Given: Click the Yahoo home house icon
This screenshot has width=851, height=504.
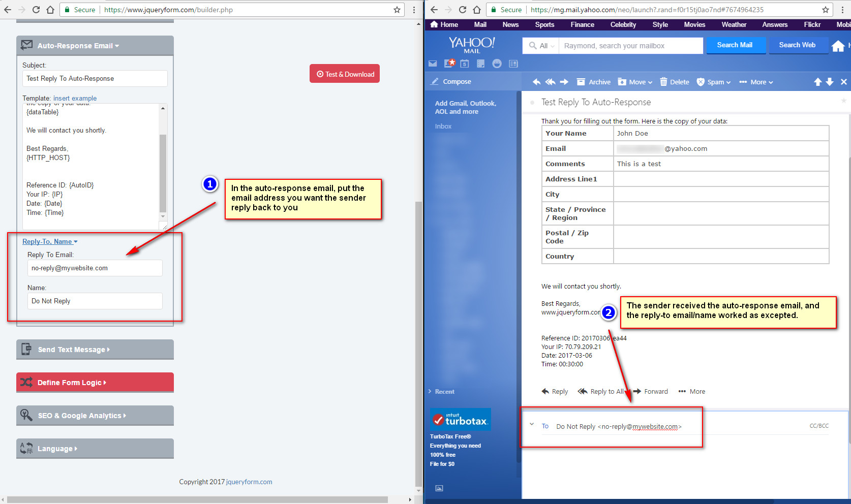Looking at the screenshot, I should 838,46.
